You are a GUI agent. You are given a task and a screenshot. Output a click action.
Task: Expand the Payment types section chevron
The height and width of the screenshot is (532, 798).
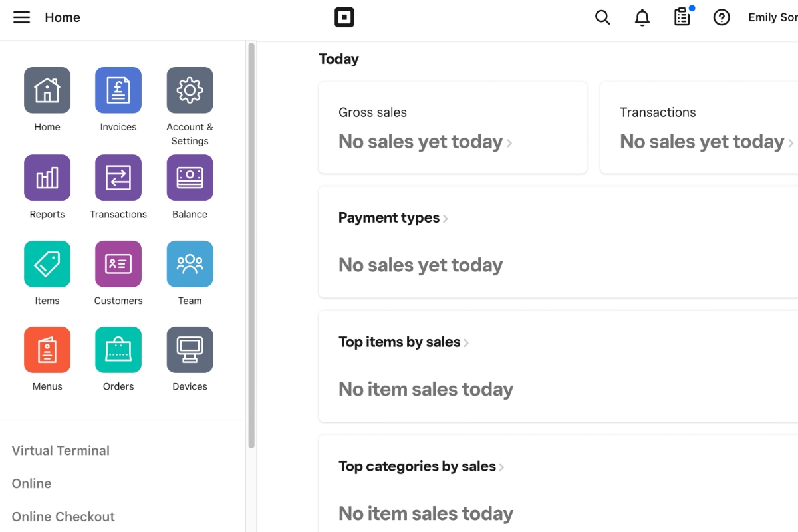(x=446, y=219)
